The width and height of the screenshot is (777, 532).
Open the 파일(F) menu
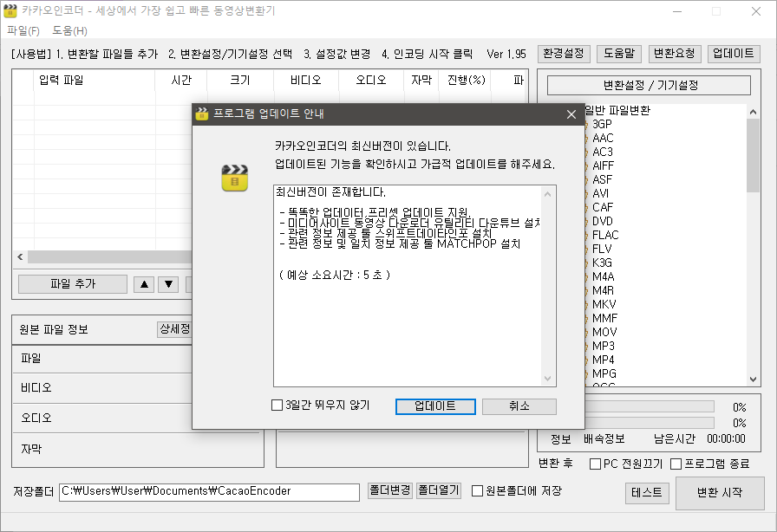(x=23, y=30)
